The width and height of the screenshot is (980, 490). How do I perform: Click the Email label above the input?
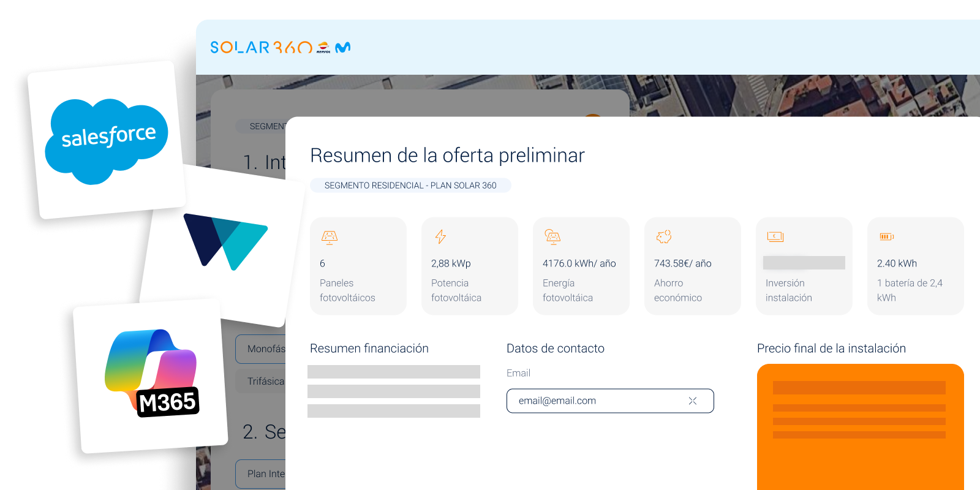tap(518, 373)
